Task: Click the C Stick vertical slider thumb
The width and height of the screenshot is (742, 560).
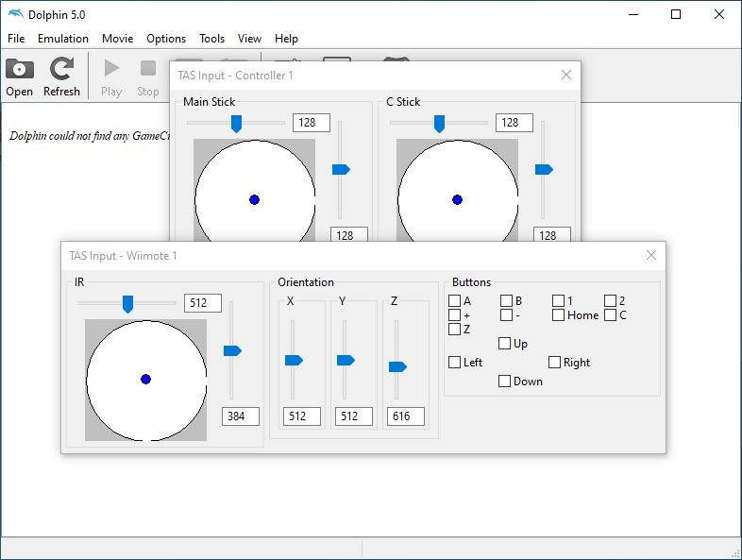Action: (x=544, y=169)
